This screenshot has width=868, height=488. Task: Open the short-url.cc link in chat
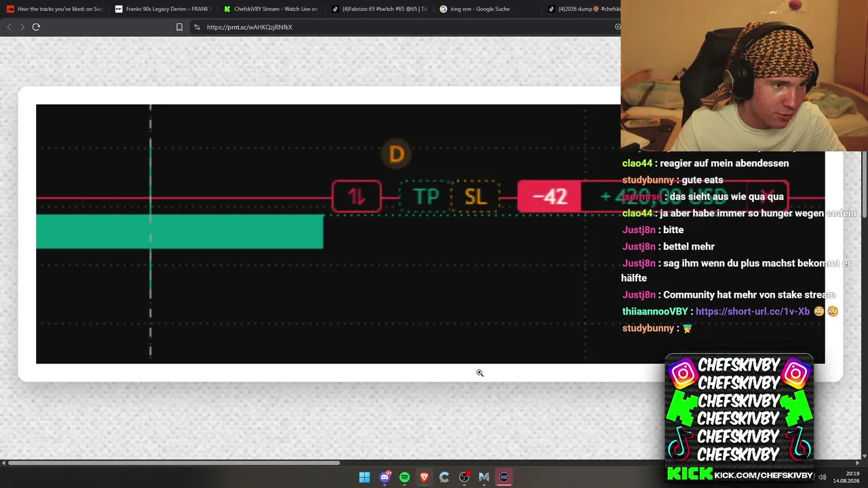pos(753,312)
